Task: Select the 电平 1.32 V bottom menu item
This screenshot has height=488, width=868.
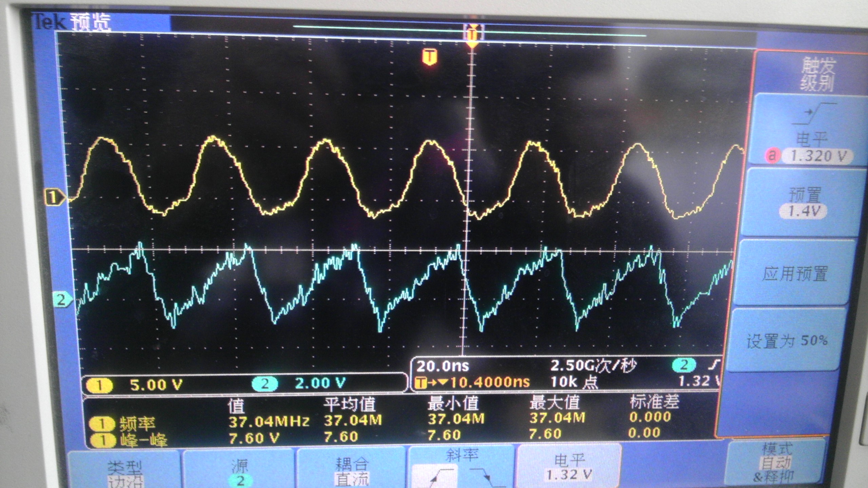Action: (569, 468)
